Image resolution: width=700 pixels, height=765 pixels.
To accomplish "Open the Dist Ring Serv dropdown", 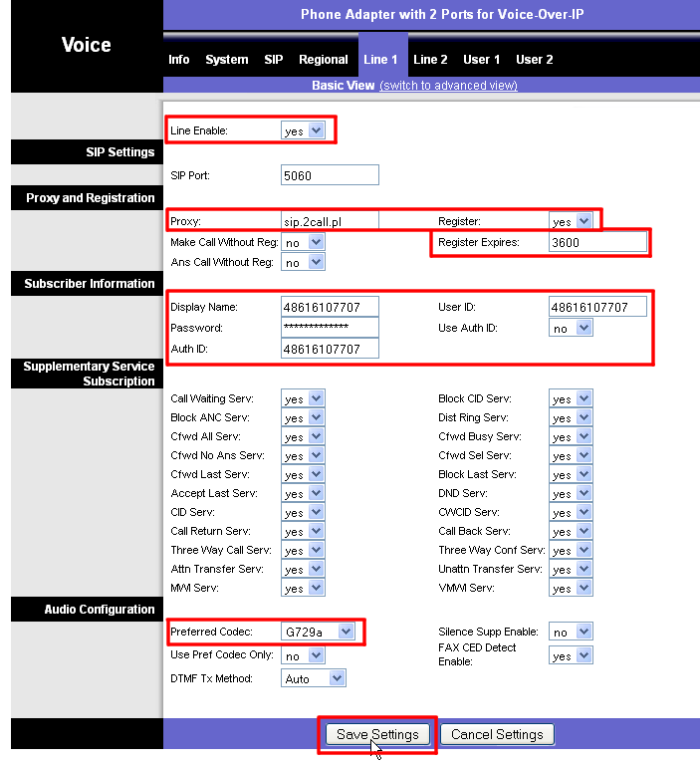I will [571, 417].
